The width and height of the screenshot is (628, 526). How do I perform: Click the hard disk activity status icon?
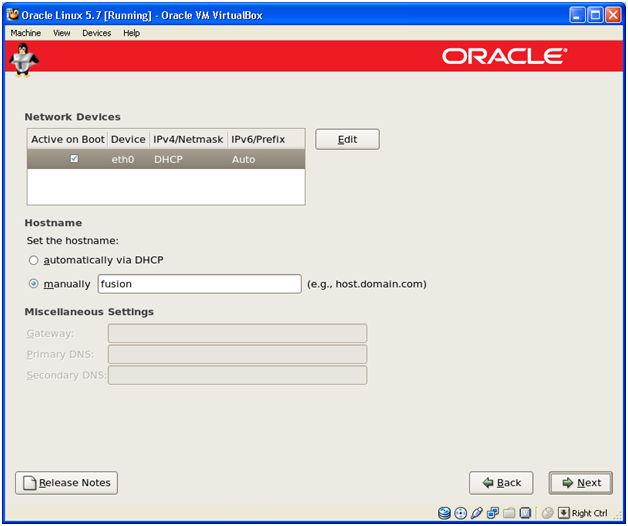(444, 513)
